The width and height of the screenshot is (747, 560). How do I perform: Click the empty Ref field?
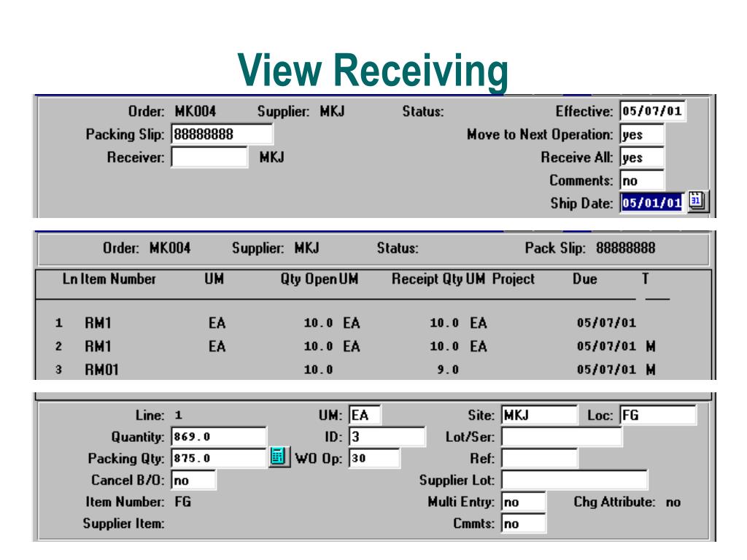pyautogui.click(x=539, y=458)
